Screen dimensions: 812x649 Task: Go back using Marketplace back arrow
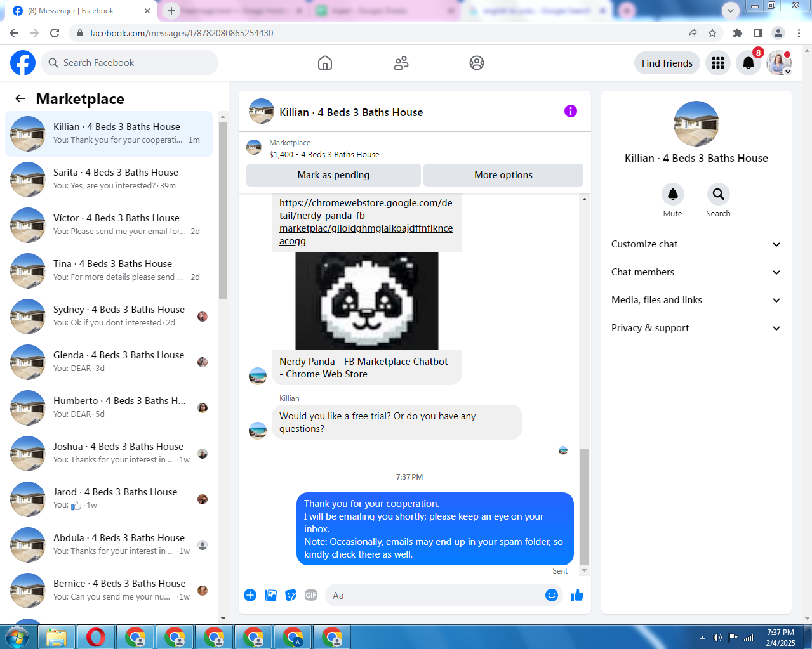[20, 98]
